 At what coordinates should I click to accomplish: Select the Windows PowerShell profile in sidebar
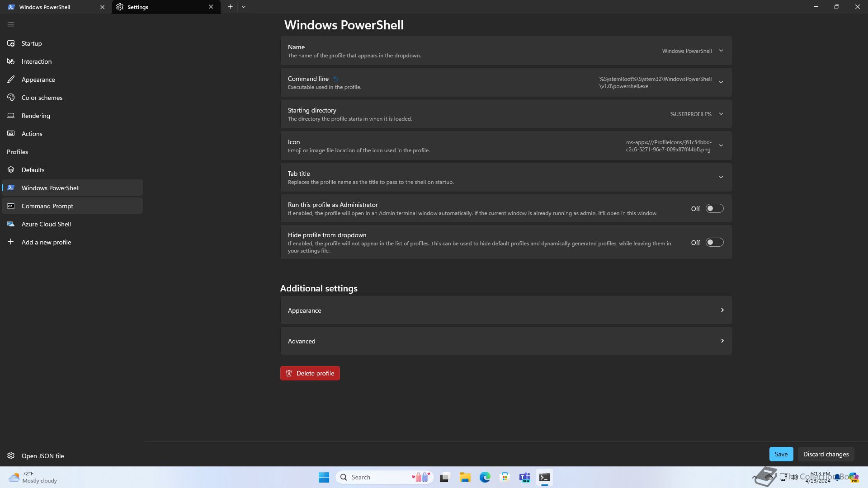point(72,188)
